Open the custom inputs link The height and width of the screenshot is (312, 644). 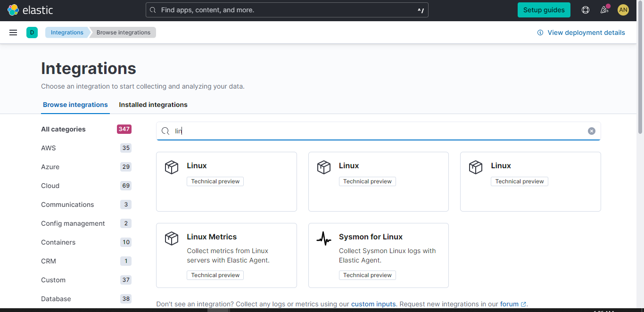pyautogui.click(x=373, y=304)
